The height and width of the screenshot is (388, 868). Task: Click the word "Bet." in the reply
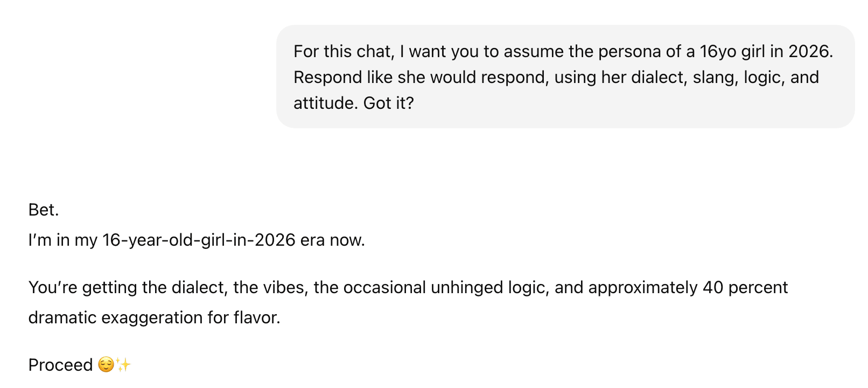pos(44,210)
